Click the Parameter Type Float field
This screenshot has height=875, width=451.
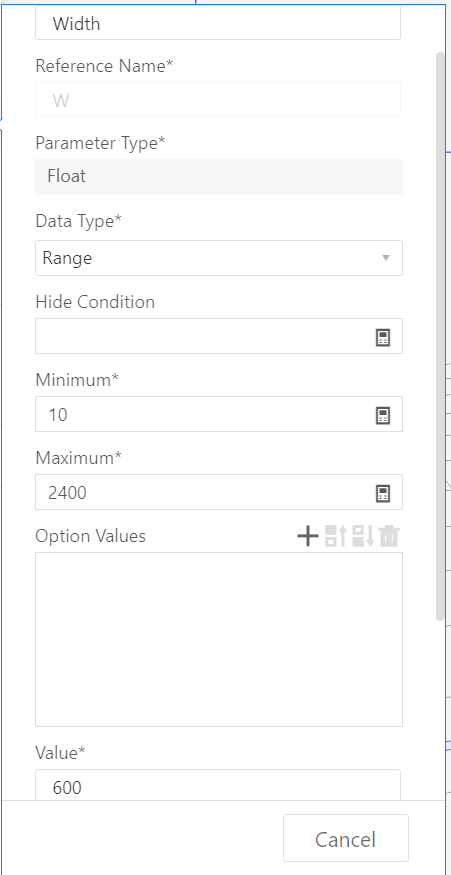pyautogui.click(x=219, y=177)
